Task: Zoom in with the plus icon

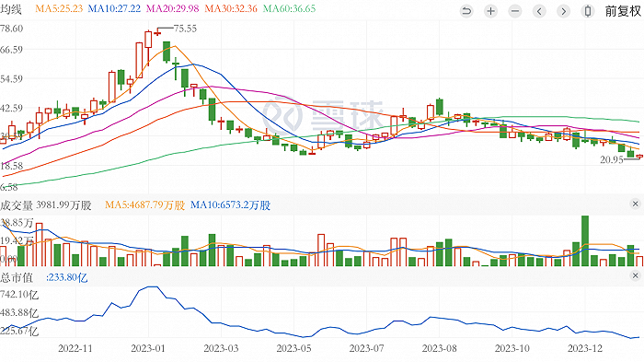Action: (490, 11)
